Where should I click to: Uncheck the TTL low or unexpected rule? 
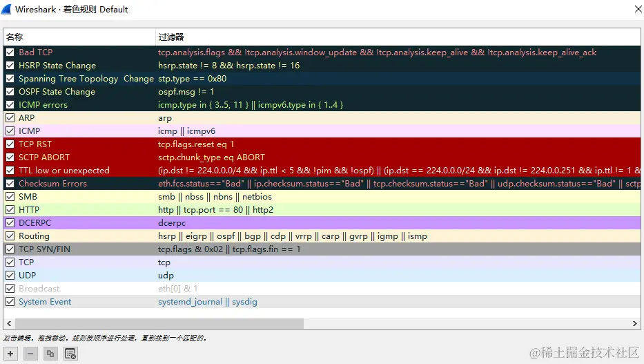[x=10, y=171]
